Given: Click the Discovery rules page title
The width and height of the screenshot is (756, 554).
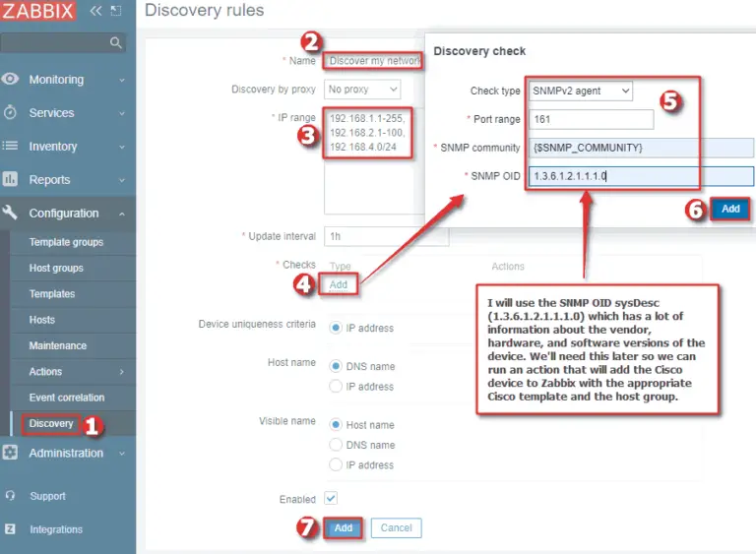Looking at the screenshot, I should tap(205, 10).
